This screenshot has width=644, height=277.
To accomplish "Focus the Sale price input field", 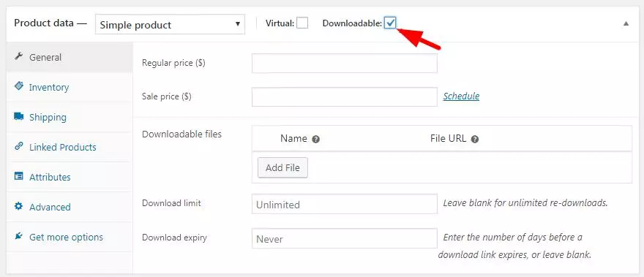I will [x=344, y=96].
